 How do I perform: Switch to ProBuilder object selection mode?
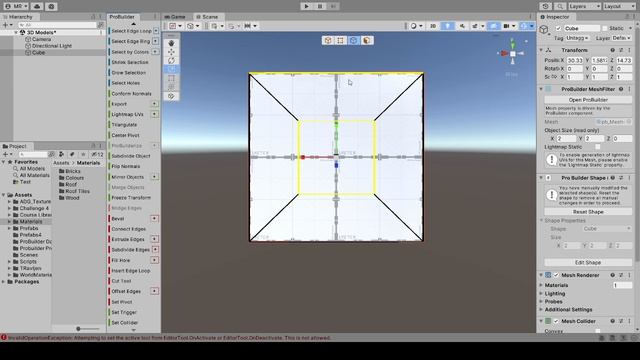point(328,40)
